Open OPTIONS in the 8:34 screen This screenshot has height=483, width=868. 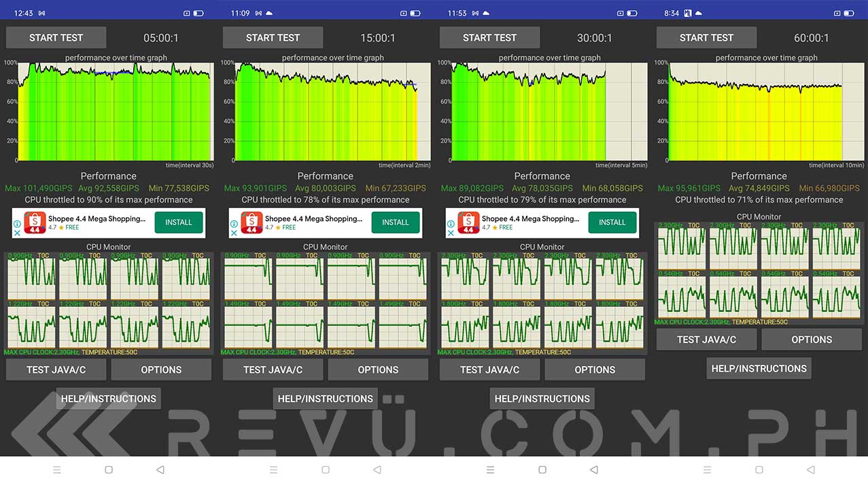pos(812,340)
